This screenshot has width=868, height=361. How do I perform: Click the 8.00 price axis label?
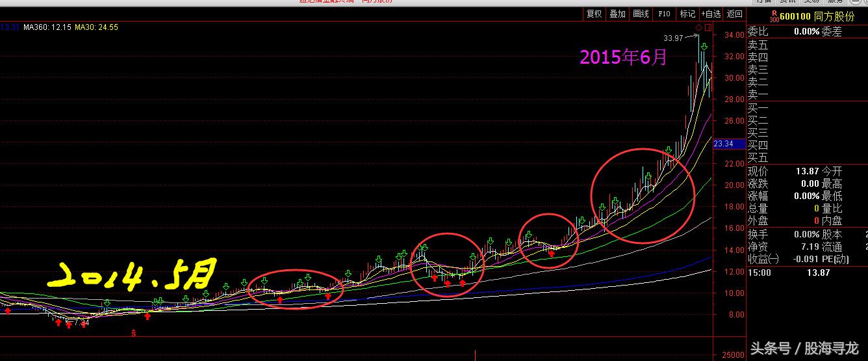coord(737,314)
